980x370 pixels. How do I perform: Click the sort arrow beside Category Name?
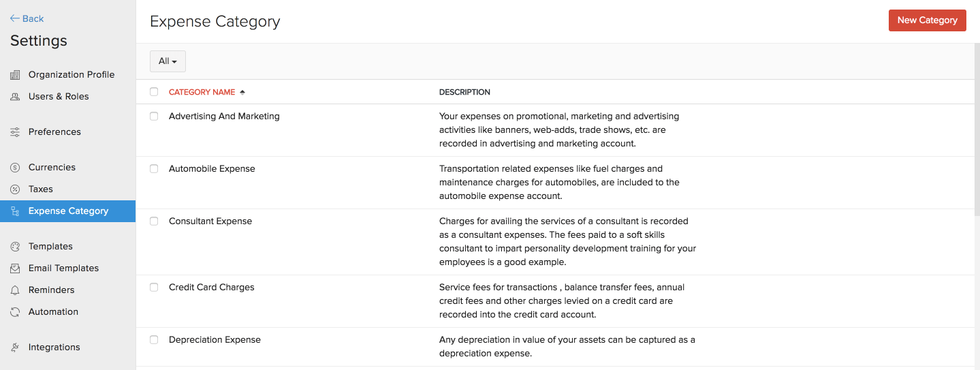click(x=242, y=92)
